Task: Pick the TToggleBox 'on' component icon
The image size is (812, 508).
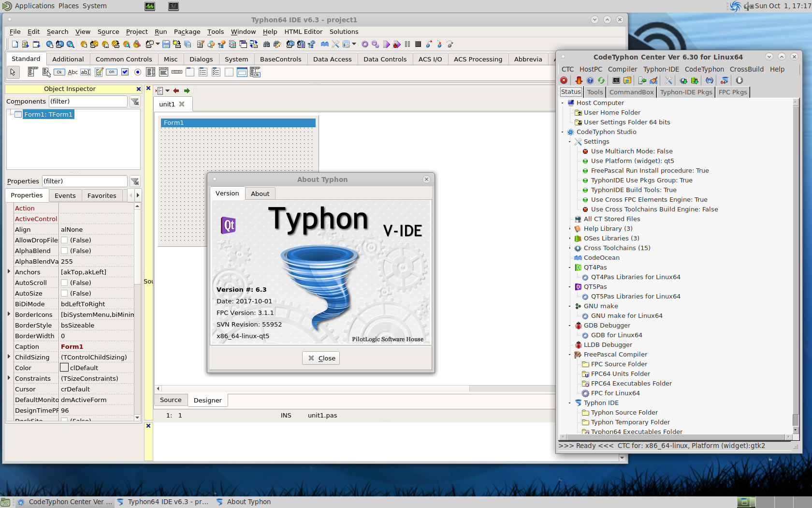Action: click(112, 72)
